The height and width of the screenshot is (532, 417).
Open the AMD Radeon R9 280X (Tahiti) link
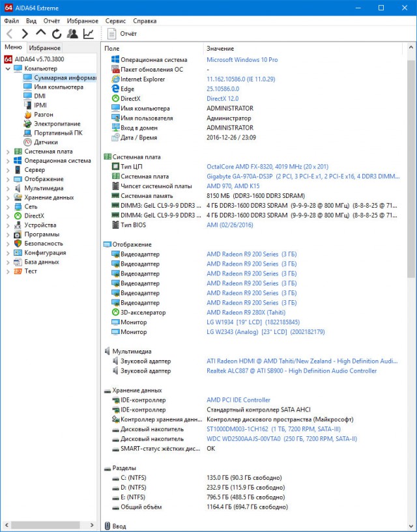pyautogui.click(x=246, y=313)
